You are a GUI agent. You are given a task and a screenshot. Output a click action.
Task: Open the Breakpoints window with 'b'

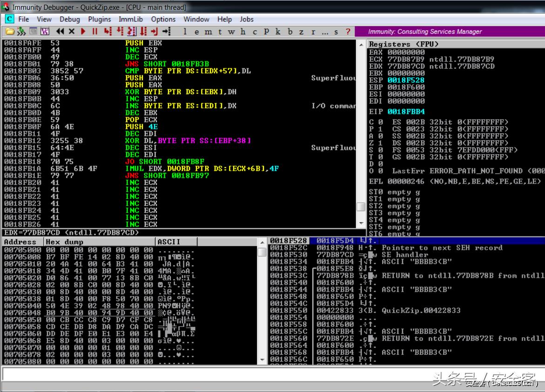290,31
